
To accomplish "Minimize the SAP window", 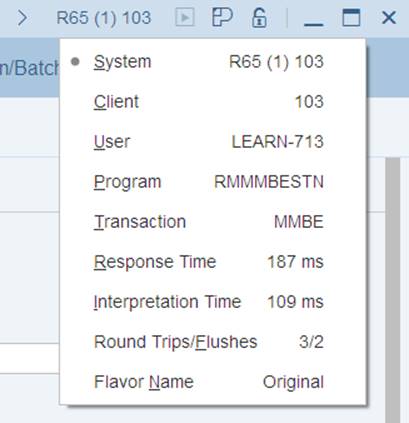I will click(314, 24).
